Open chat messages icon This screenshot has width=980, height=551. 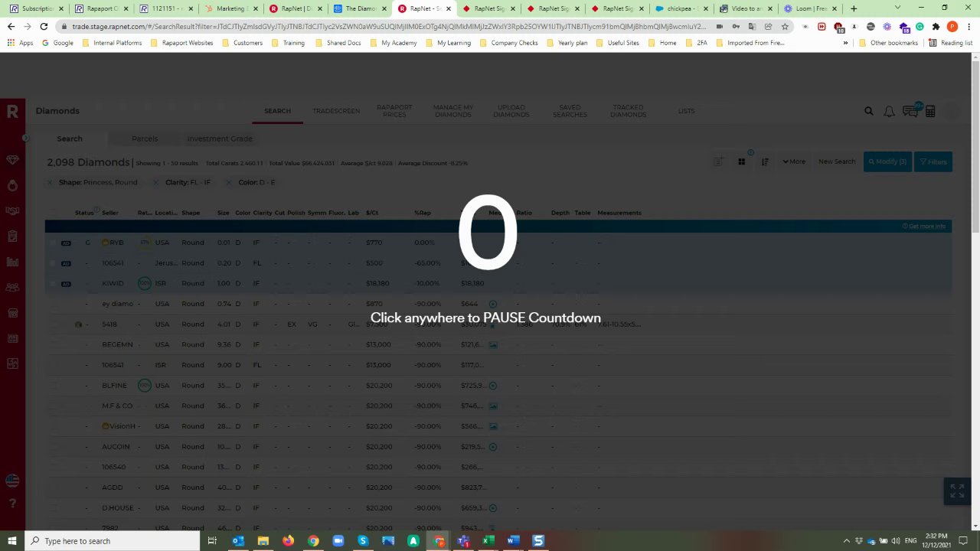click(x=910, y=111)
